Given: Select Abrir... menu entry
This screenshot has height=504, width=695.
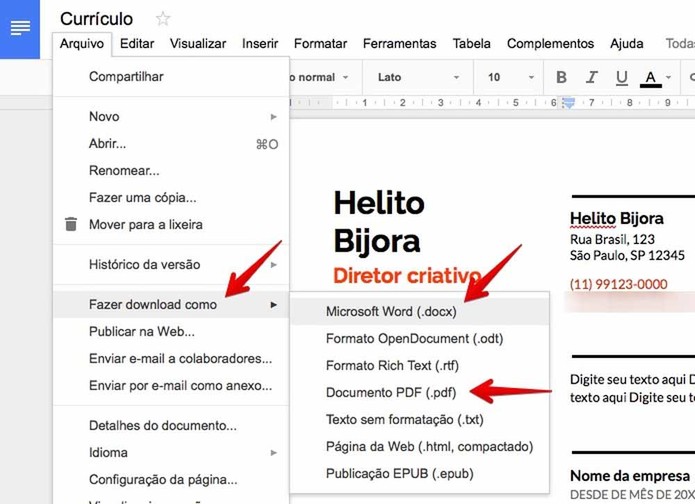Looking at the screenshot, I should click(171, 144).
